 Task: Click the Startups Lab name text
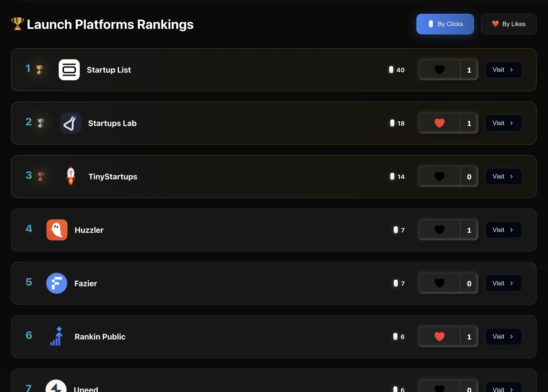pos(112,123)
